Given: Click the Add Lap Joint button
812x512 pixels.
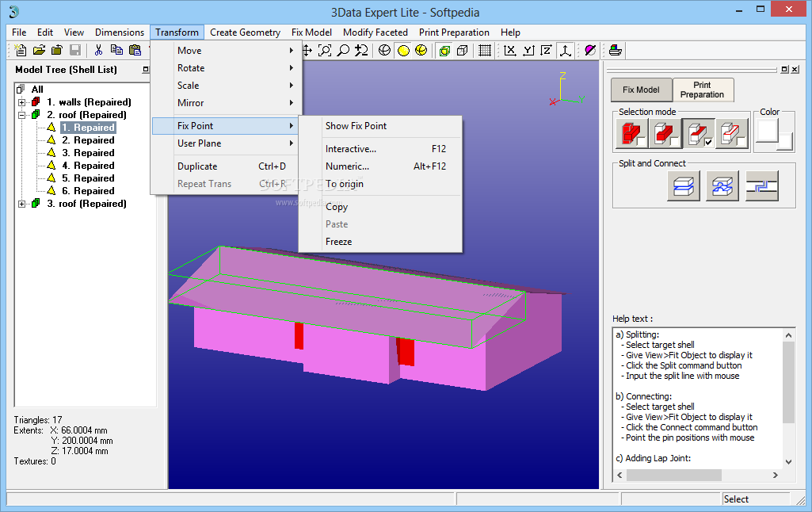Looking at the screenshot, I should (762, 186).
